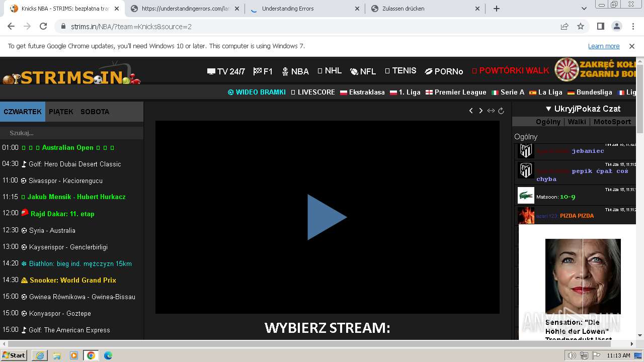Open Kayserispor - Genclerbirligi match
This screenshot has width=644, height=362.
click(x=64, y=247)
